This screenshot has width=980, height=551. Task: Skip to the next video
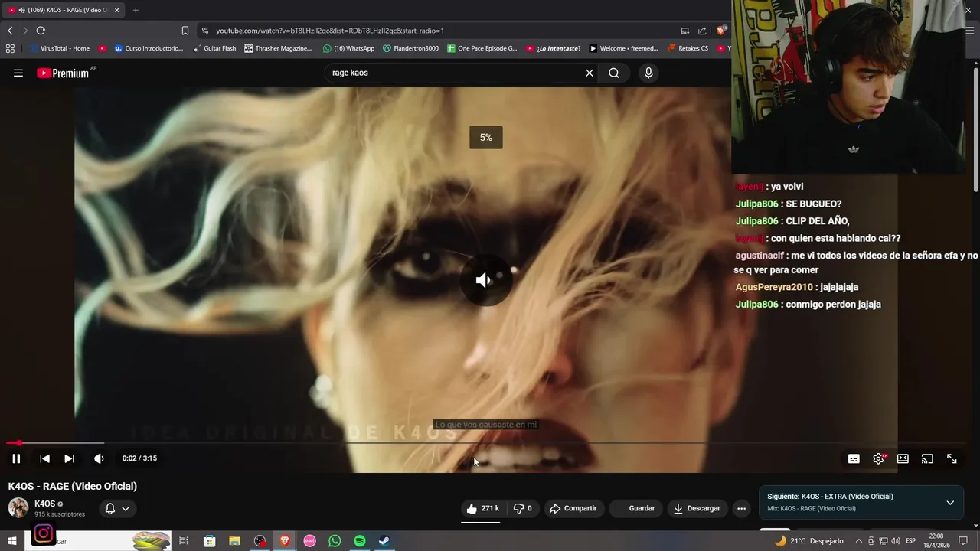click(x=69, y=458)
